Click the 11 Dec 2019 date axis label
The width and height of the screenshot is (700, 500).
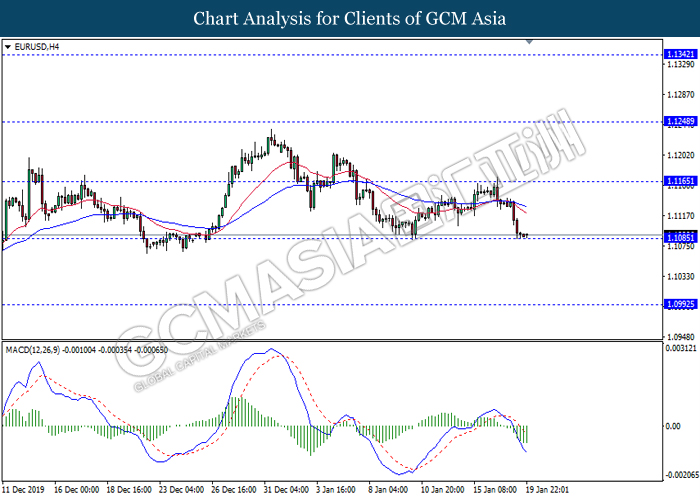[23, 490]
